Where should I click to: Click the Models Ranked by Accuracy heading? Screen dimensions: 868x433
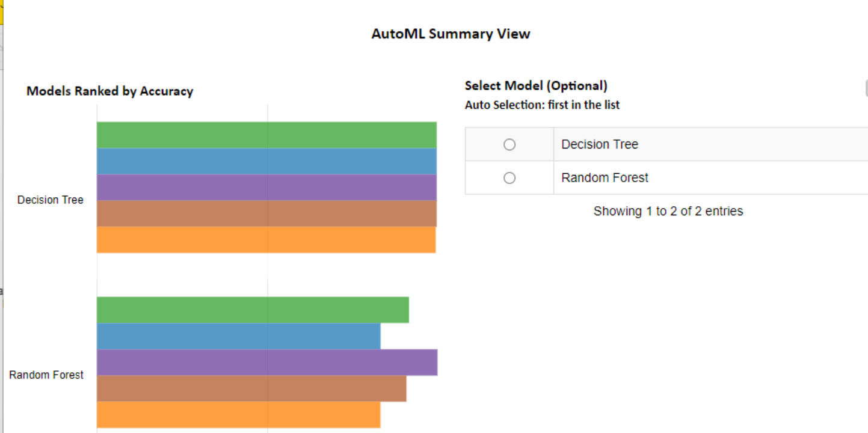(109, 91)
